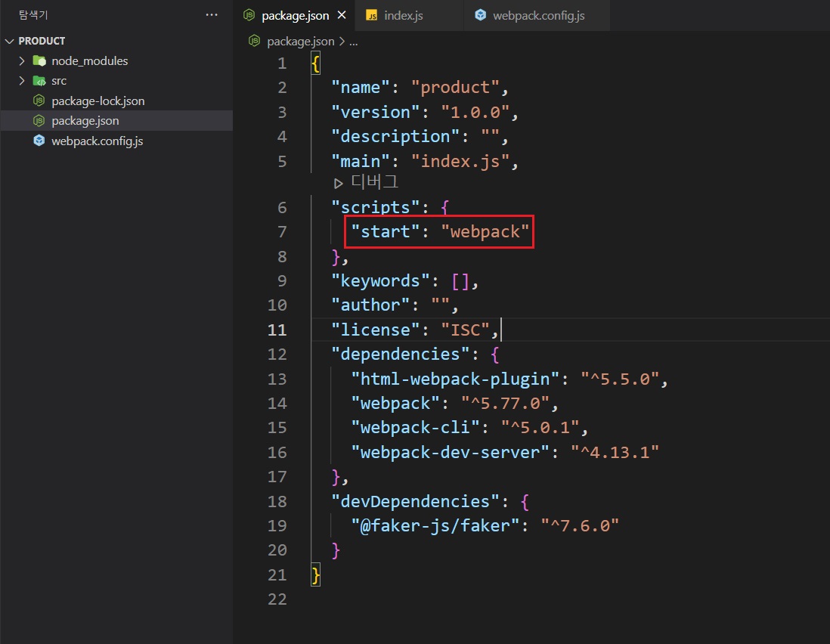
Task: Click the package-lock.json file icon
Action: [x=39, y=101]
